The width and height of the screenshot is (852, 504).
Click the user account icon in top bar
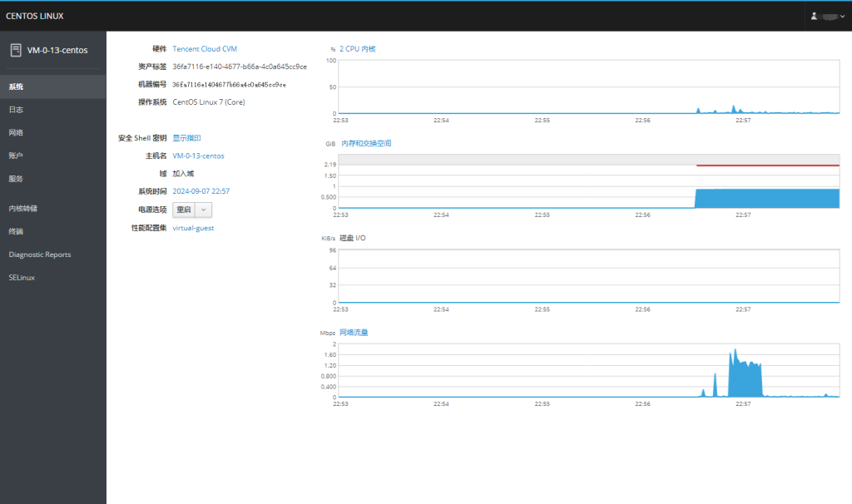pyautogui.click(x=815, y=16)
